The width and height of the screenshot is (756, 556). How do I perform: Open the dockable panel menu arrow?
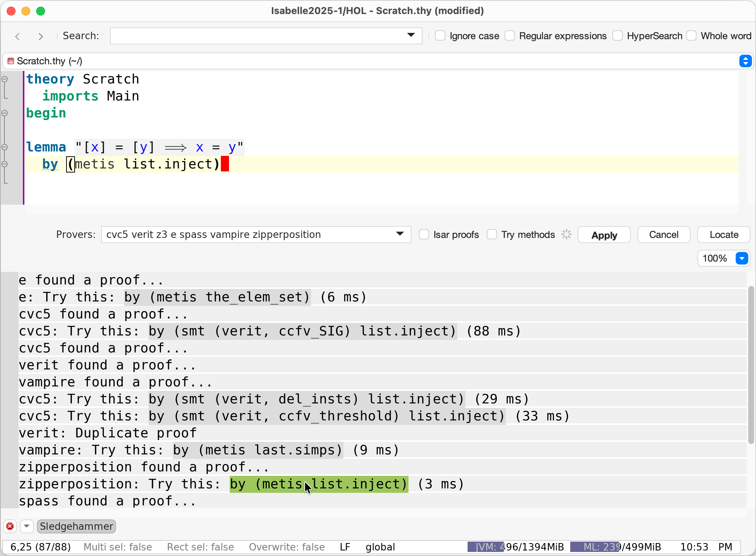(27, 526)
